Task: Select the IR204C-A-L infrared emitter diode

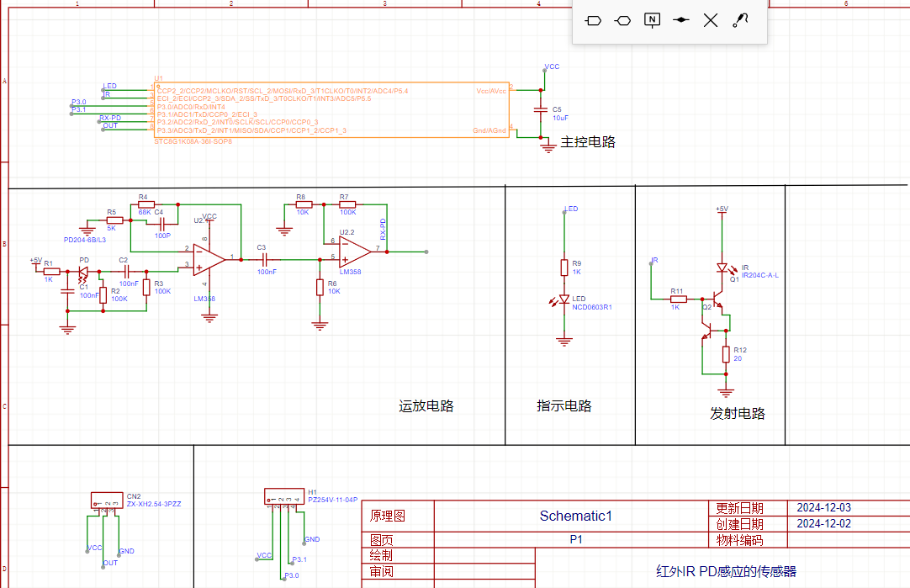Action: 723,268
